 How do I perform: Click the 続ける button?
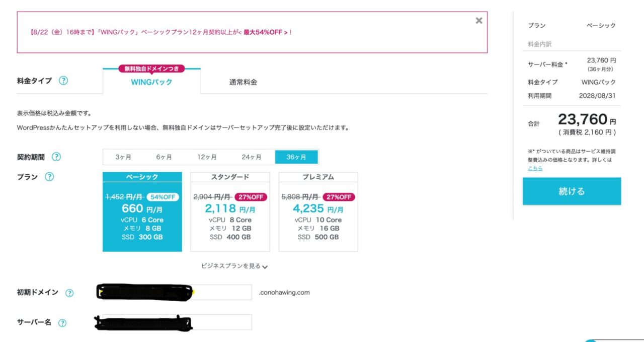(572, 191)
